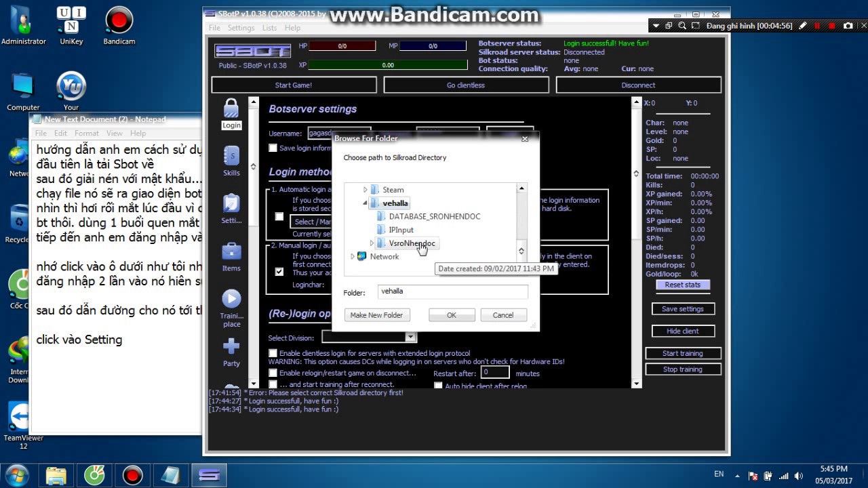Select the TeamViewer 12 desktop shortcut
This screenshot has height=488, width=868.
tap(23, 426)
